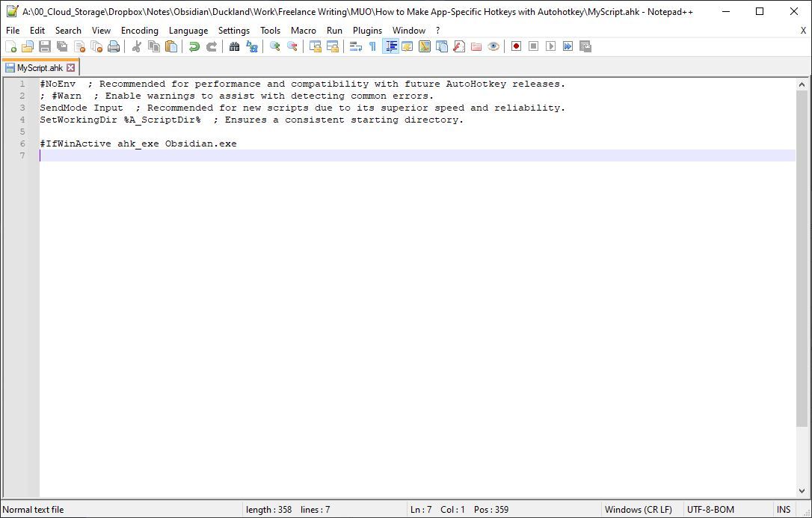
Task: Click the Open file toolbar icon
Action: [28, 46]
